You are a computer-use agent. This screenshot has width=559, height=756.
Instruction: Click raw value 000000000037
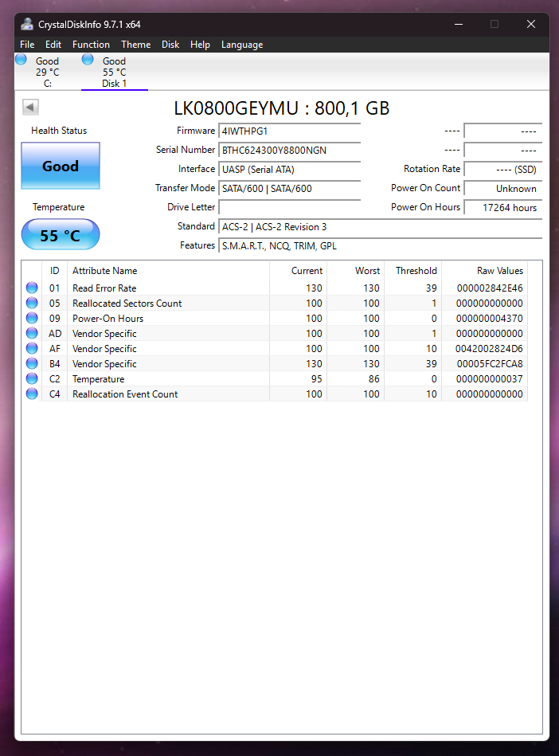coord(490,378)
